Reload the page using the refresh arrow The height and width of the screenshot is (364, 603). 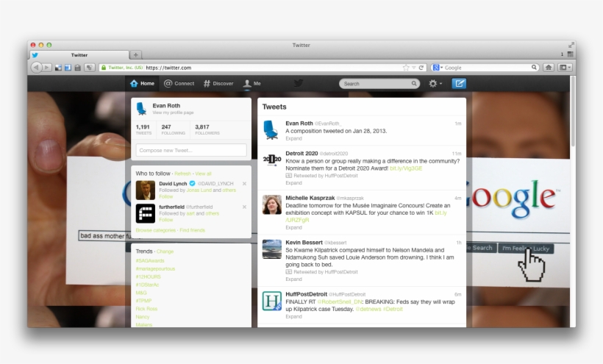click(421, 68)
